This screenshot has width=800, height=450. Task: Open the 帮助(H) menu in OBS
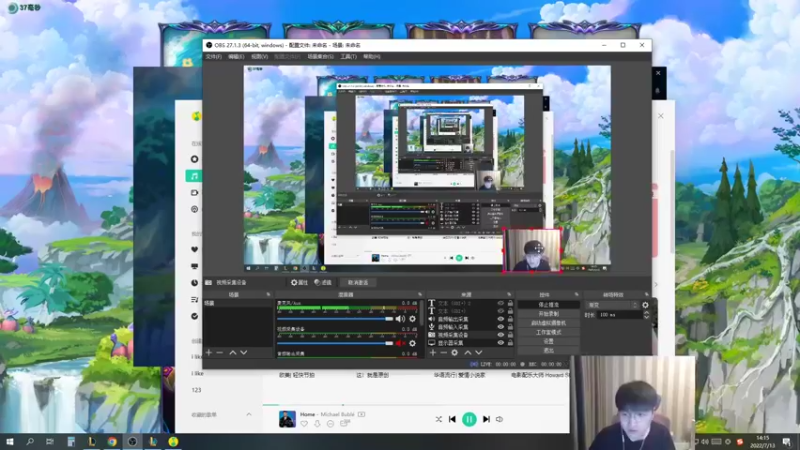point(371,57)
